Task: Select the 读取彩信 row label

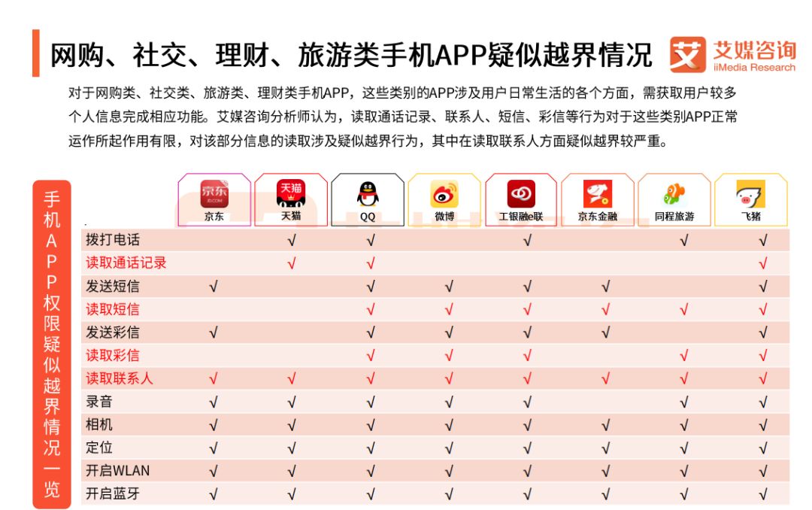Action: coord(113,356)
